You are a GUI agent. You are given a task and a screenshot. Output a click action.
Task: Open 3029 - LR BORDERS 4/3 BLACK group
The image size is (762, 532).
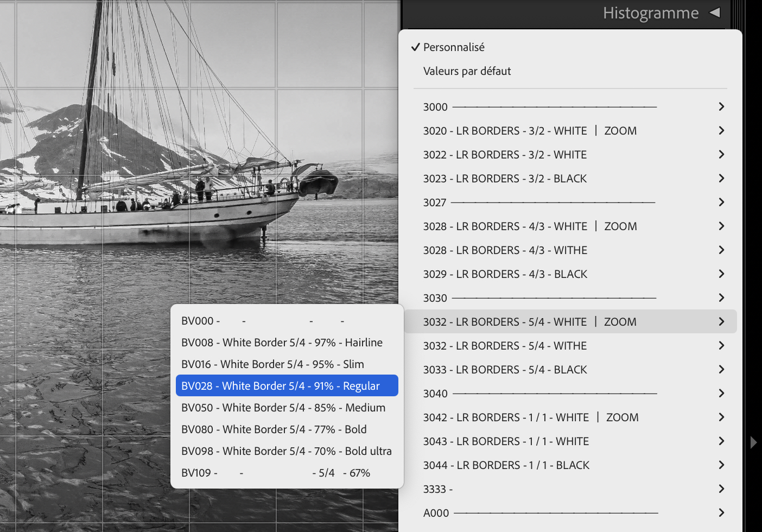(505, 274)
